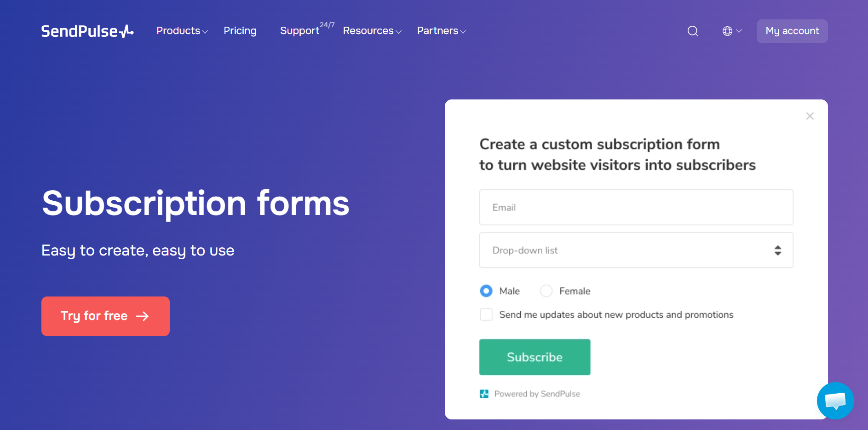Open the live chat bubble
This screenshot has width=868, height=430.
[x=835, y=401]
